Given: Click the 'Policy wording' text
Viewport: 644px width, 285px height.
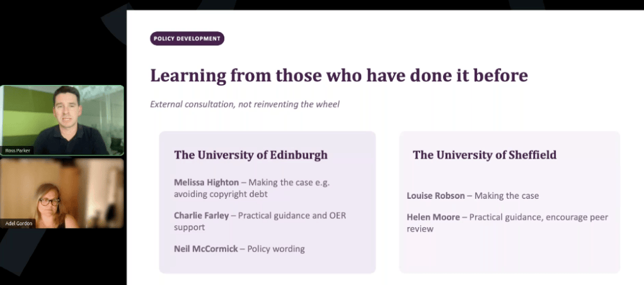Looking at the screenshot, I should point(276,249).
